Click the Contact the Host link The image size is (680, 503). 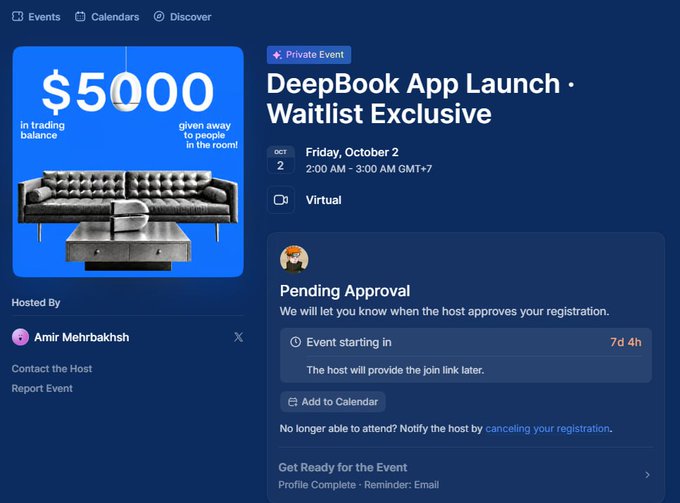[x=52, y=369]
